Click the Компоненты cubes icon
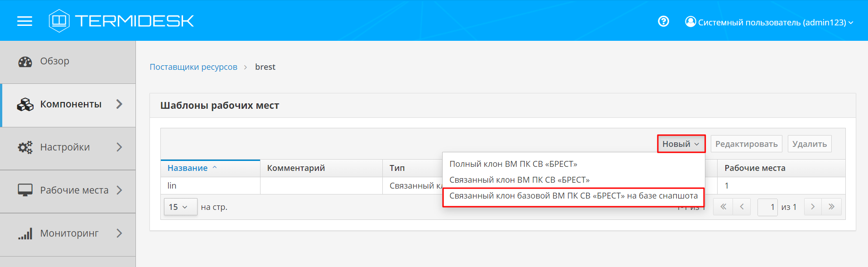 25,105
